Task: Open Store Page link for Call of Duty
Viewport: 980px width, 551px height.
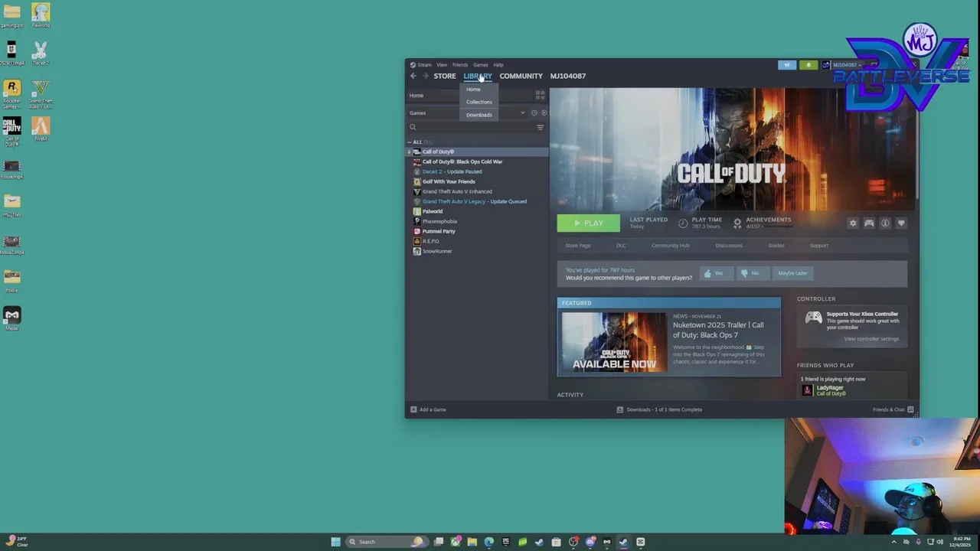Action: (578, 246)
